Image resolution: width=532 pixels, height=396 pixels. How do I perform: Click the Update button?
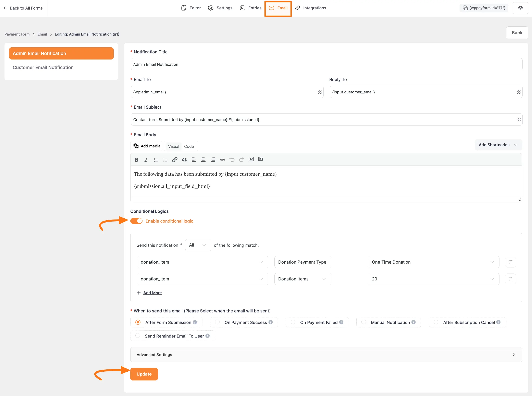point(144,374)
